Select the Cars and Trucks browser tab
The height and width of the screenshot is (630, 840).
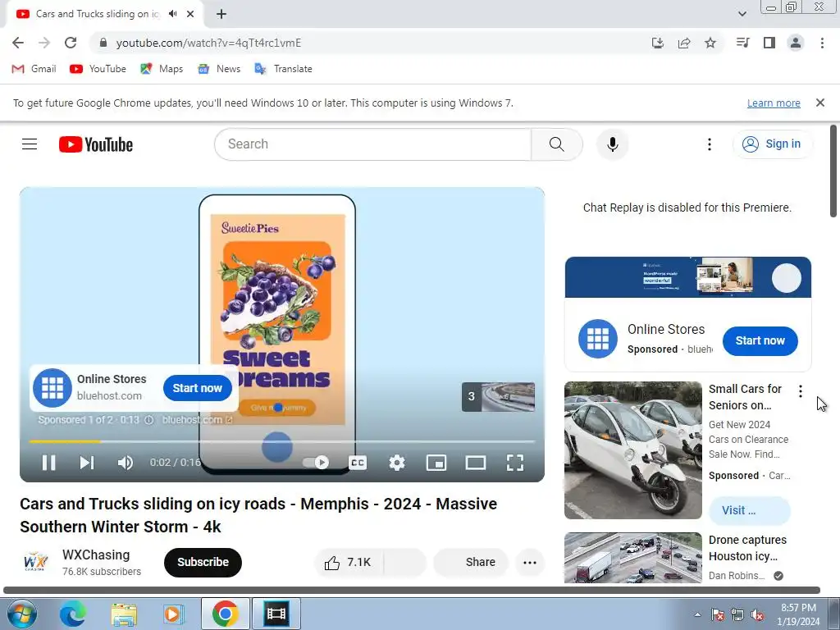(97, 14)
